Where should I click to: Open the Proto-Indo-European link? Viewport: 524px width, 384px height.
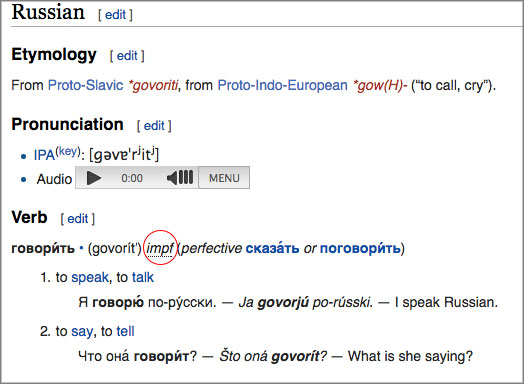(283, 85)
